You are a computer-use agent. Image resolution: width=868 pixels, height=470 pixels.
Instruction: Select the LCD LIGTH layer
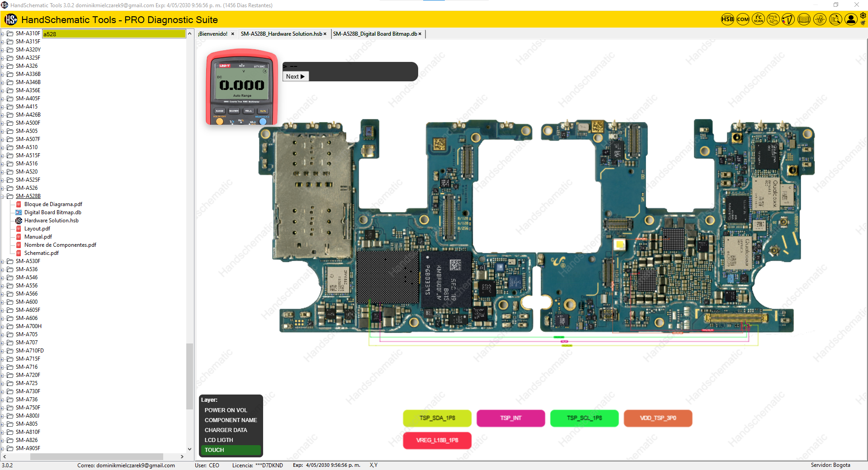(x=219, y=440)
